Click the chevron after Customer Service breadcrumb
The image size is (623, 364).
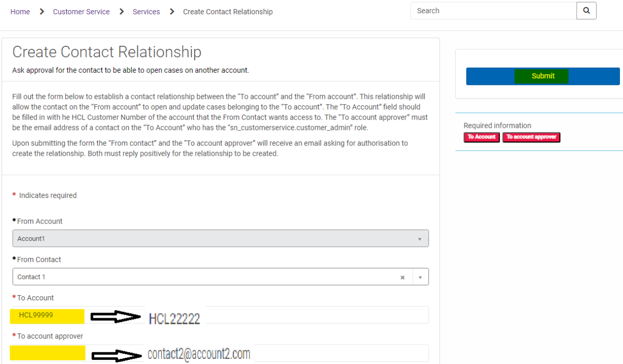[121, 12]
